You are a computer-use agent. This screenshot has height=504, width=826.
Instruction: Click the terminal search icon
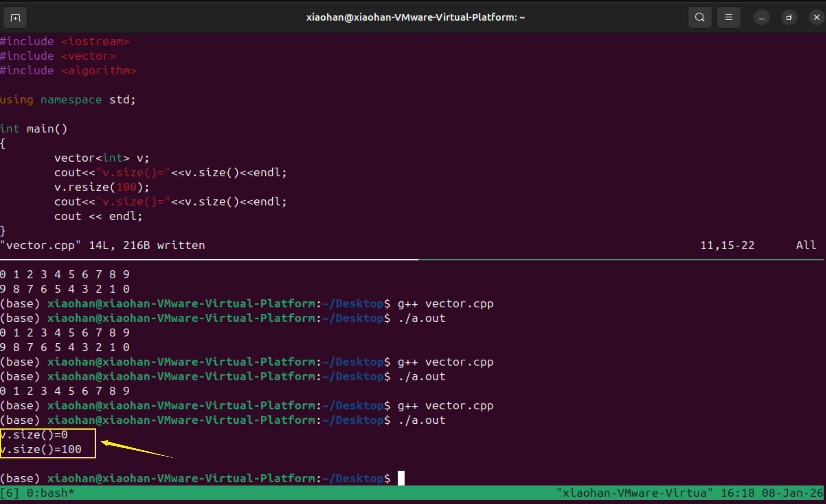(x=699, y=18)
